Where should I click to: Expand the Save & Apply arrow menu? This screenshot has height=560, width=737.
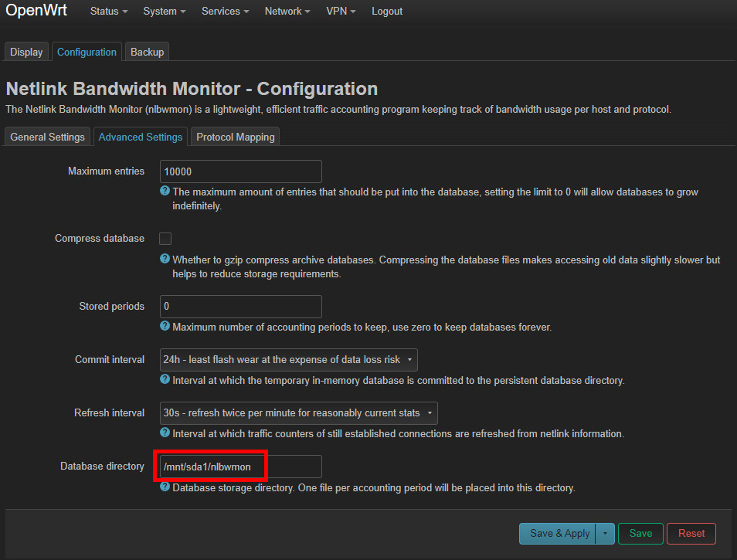(x=606, y=533)
